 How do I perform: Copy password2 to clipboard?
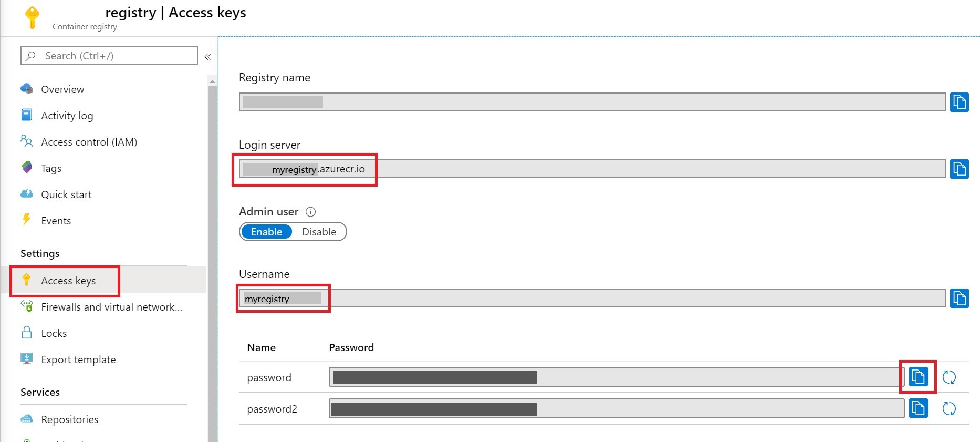918,408
